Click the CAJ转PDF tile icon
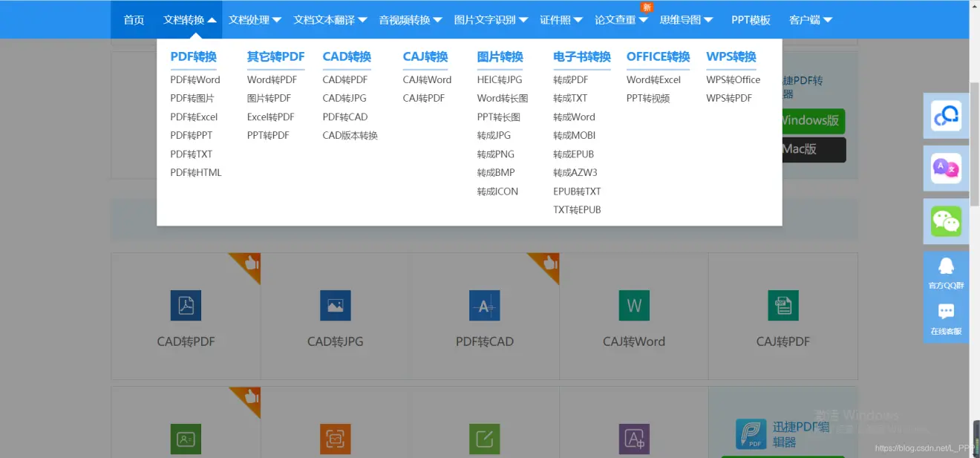This screenshot has width=980, height=458. pyautogui.click(x=783, y=306)
